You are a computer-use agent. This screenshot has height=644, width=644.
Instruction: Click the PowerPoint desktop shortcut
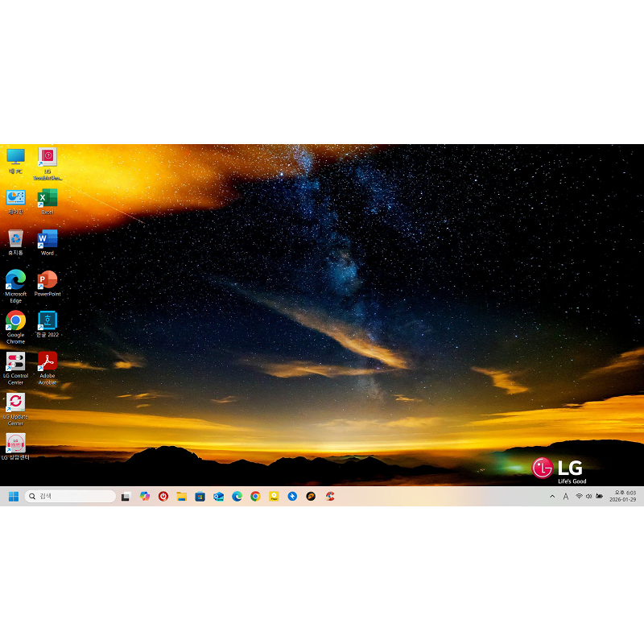tap(47, 281)
